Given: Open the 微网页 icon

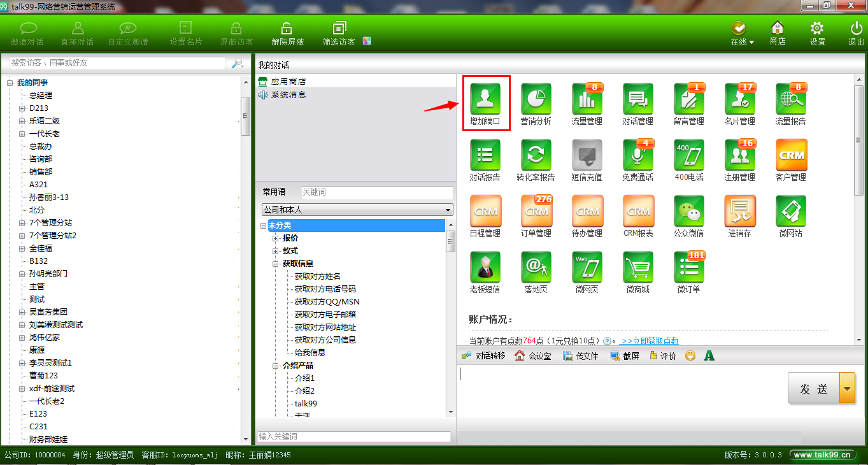Looking at the screenshot, I should coord(587,268).
